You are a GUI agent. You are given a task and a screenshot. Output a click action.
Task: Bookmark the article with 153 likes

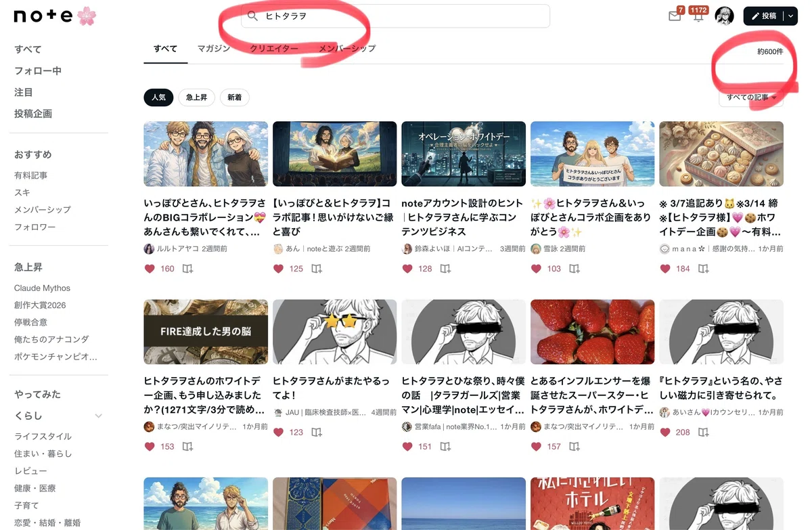[x=187, y=447]
